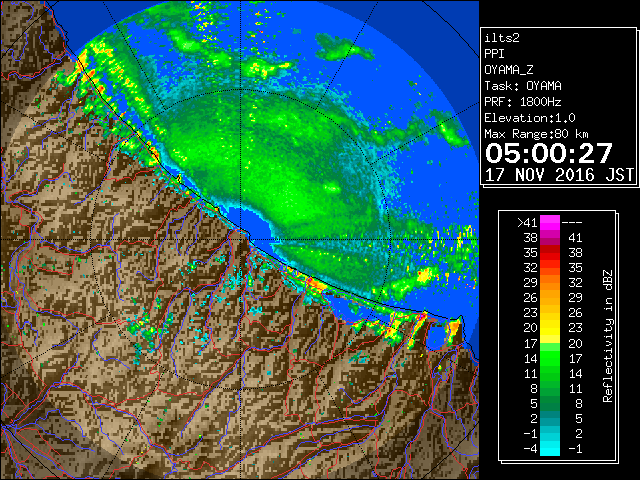Click the 'Reflectivity in dBZ' axis label
This screenshot has height=480, width=640.
pyautogui.click(x=607, y=336)
